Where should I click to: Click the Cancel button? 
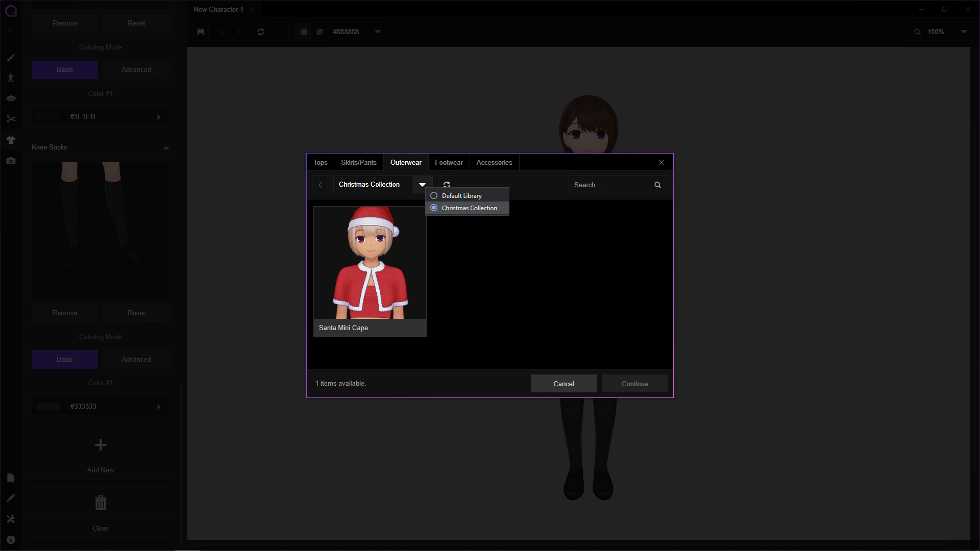pos(564,384)
